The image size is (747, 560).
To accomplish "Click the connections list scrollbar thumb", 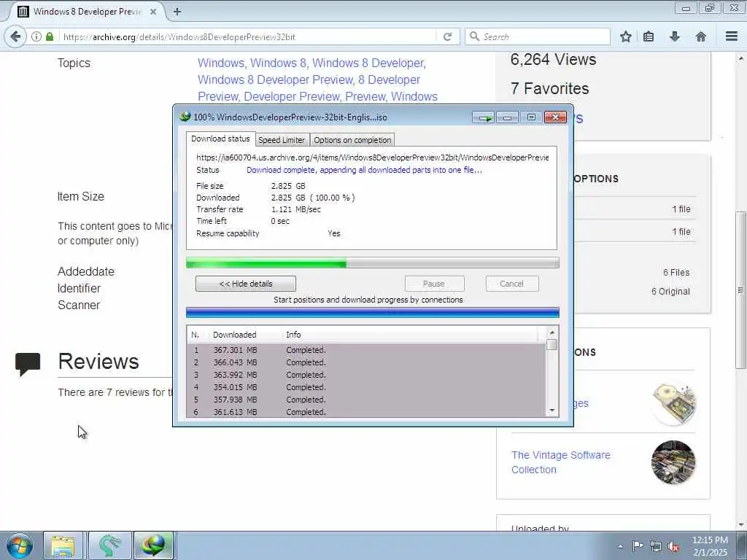I will pyautogui.click(x=552, y=345).
